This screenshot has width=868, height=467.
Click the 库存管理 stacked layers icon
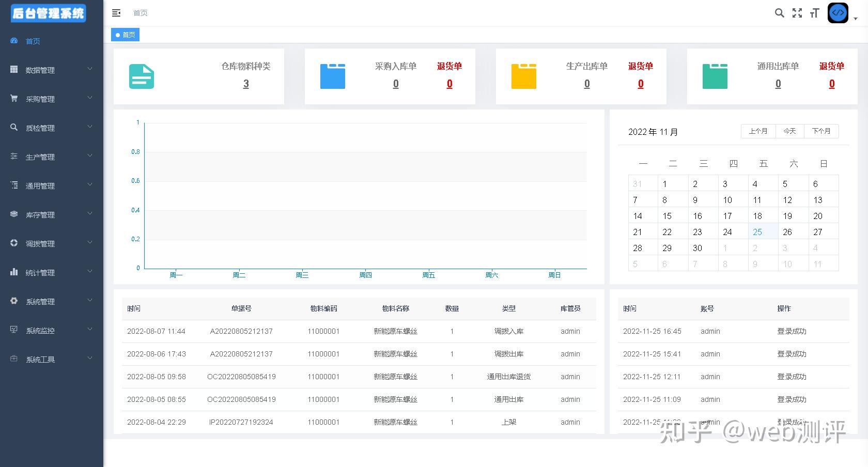13,214
